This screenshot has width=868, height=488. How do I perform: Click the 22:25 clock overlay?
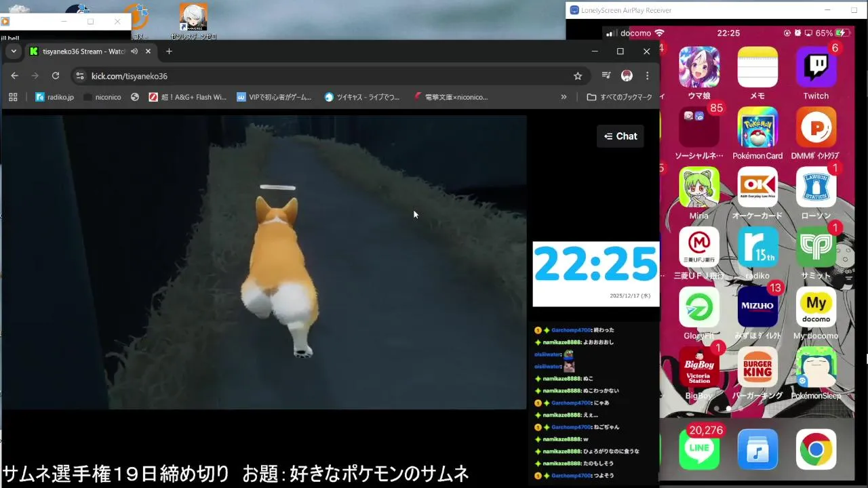point(595,274)
